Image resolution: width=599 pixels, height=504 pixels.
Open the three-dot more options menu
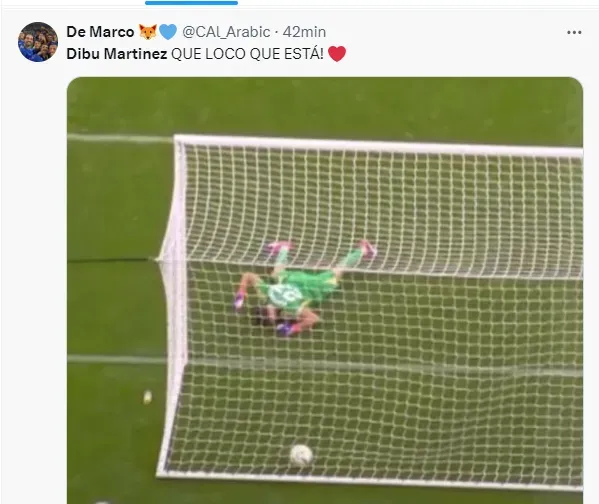(x=574, y=33)
